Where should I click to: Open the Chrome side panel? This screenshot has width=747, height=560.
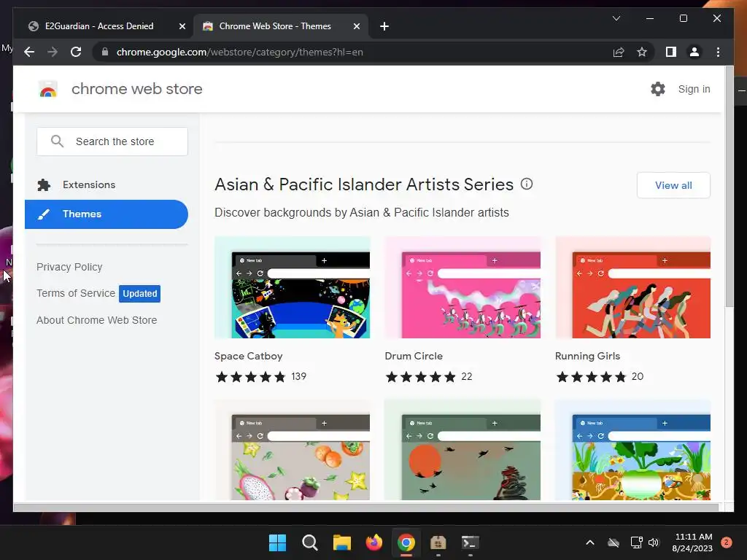[671, 52]
